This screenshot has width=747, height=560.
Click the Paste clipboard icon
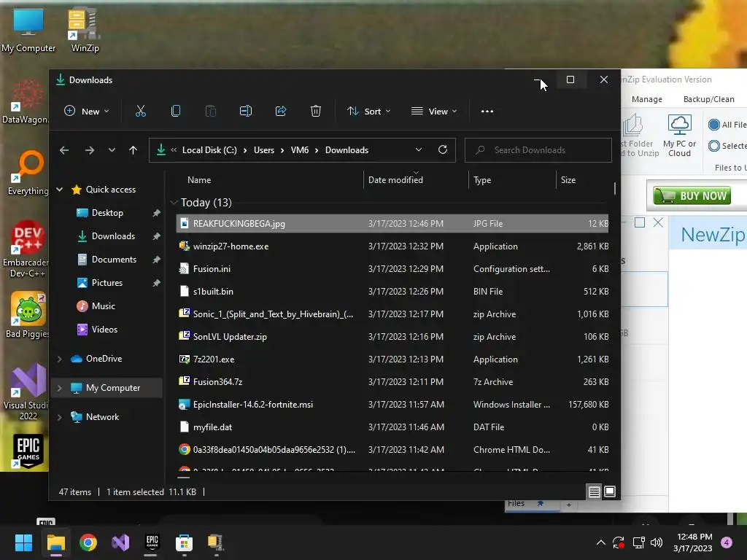coord(211,112)
